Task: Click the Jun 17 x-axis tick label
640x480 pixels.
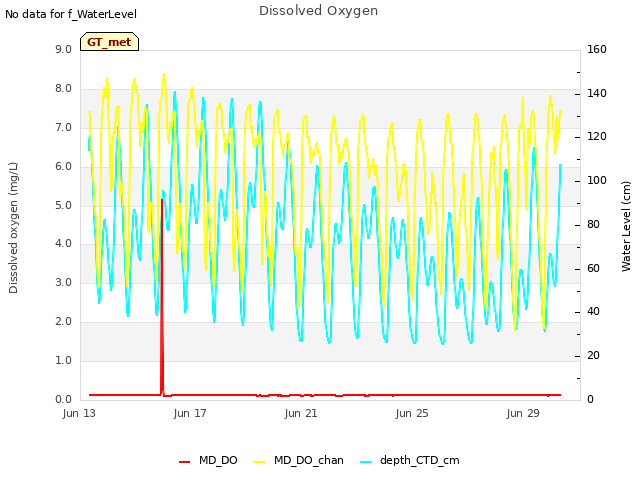Action: point(190,413)
